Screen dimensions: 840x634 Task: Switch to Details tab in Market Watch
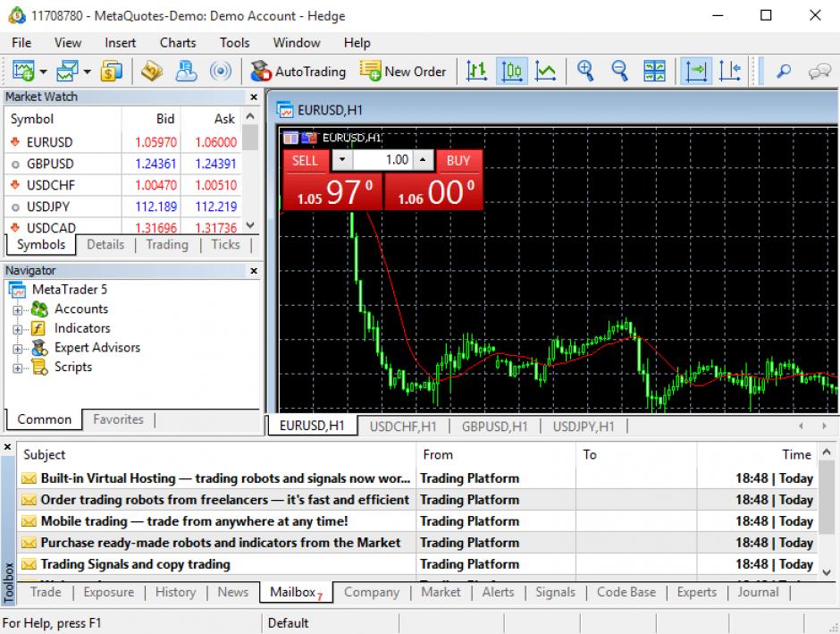[105, 244]
